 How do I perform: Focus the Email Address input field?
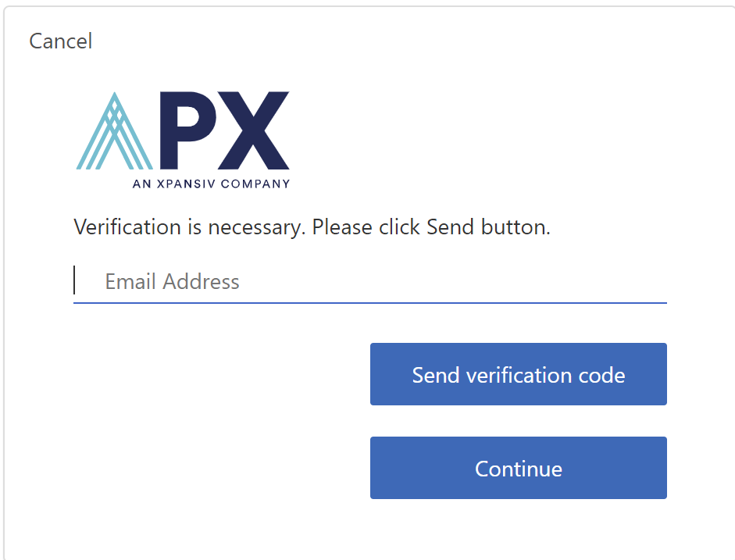pos(369,281)
